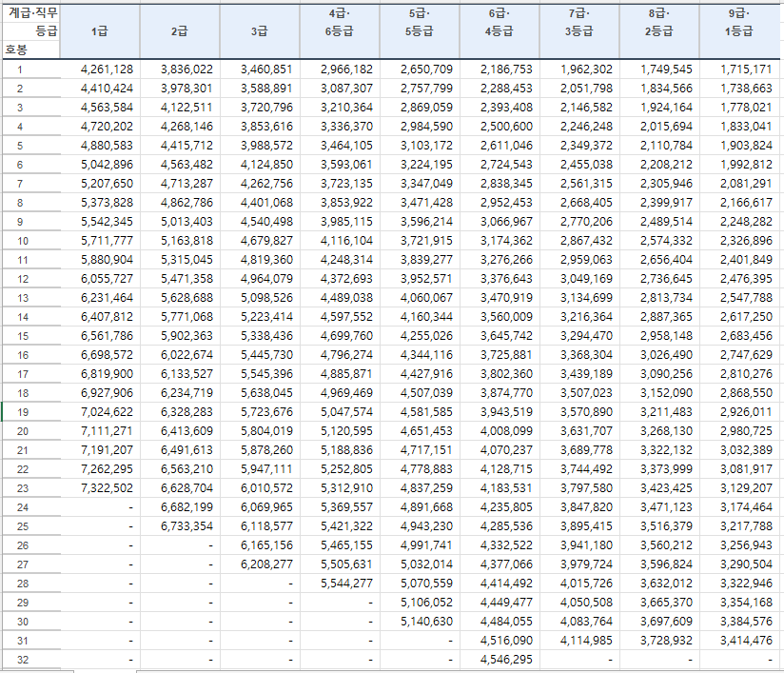Select cell with value 6,682,199
Image resolution: width=784 pixels, height=673 pixels.
180,506
